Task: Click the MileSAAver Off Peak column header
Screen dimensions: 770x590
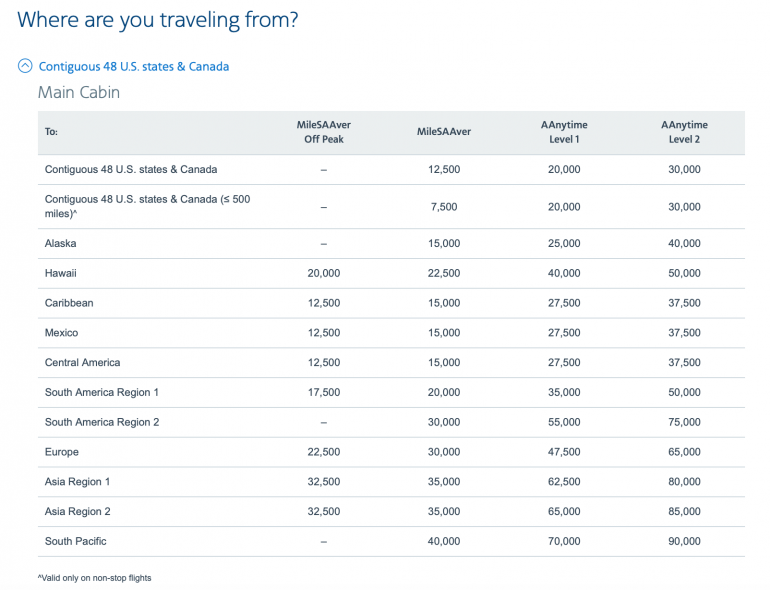Action: coord(323,132)
